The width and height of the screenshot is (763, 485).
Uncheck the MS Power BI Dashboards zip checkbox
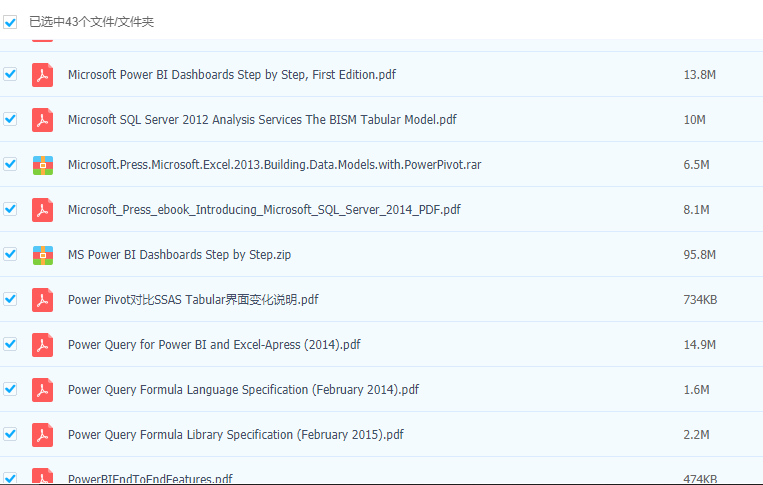coord(10,254)
